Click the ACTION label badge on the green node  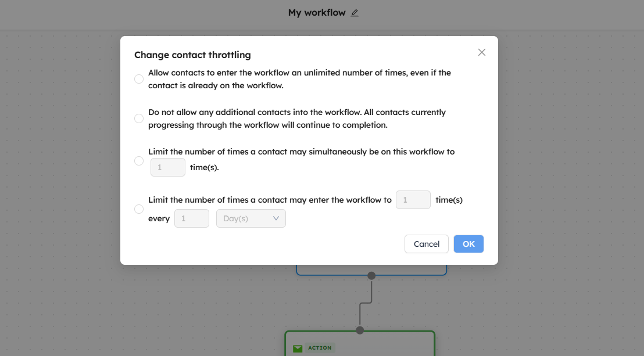319,348
